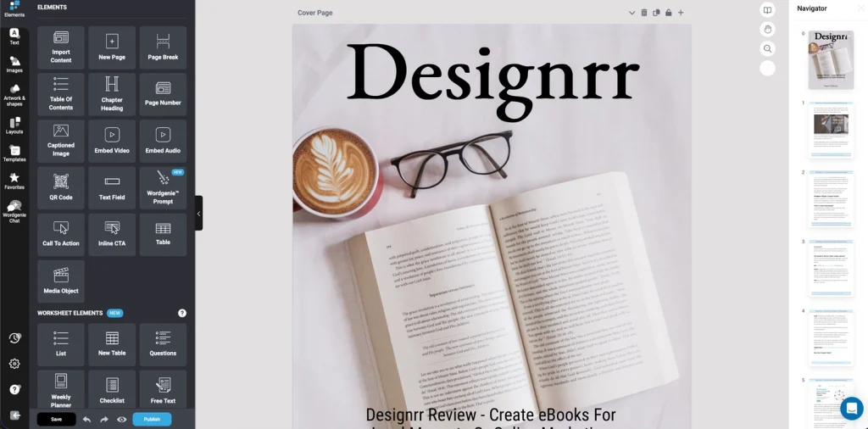
Task: Insert Chapter Heading element
Action: coord(112,95)
